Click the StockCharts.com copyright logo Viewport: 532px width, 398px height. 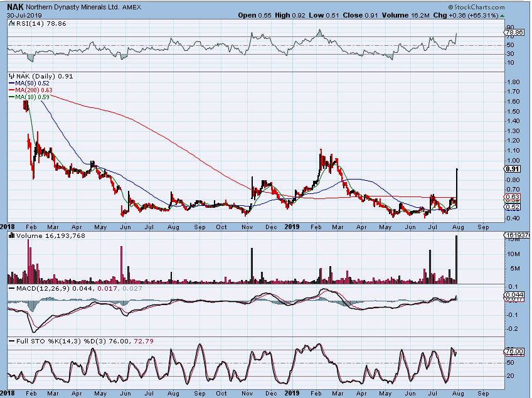point(476,7)
